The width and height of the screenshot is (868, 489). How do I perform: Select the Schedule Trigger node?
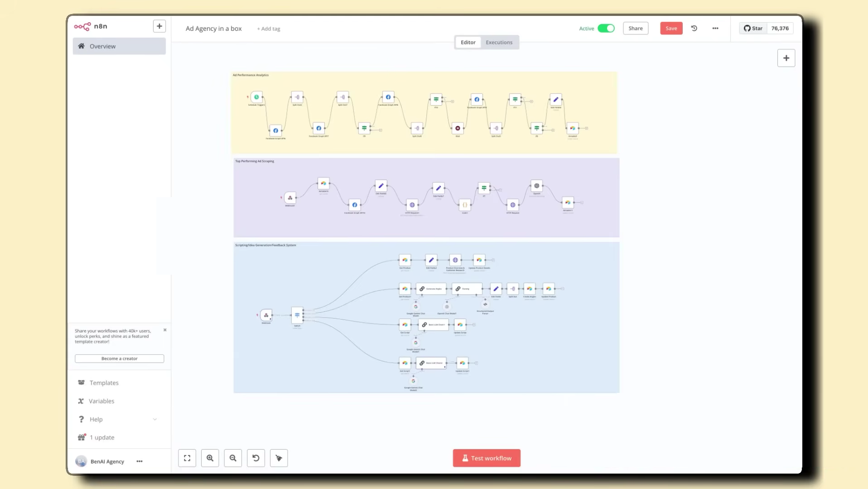[x=256, y=97]
